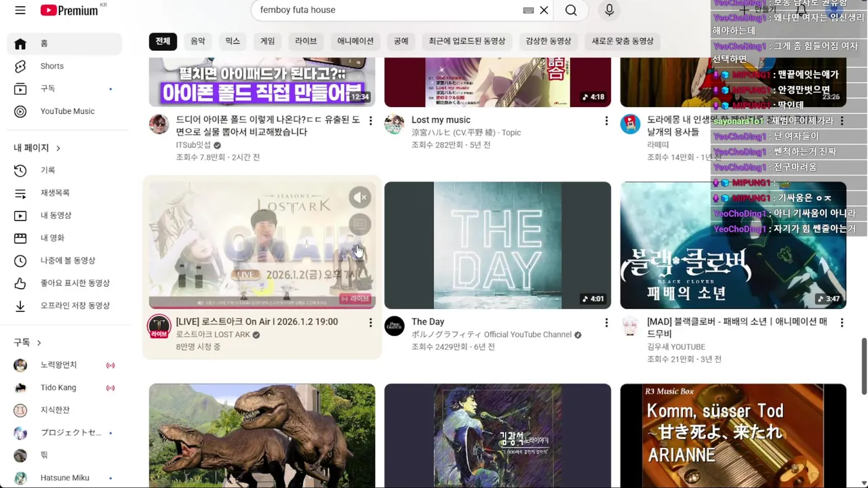Open Shorts in sidebar
The image size is (868, 488).
coord(64,66)
